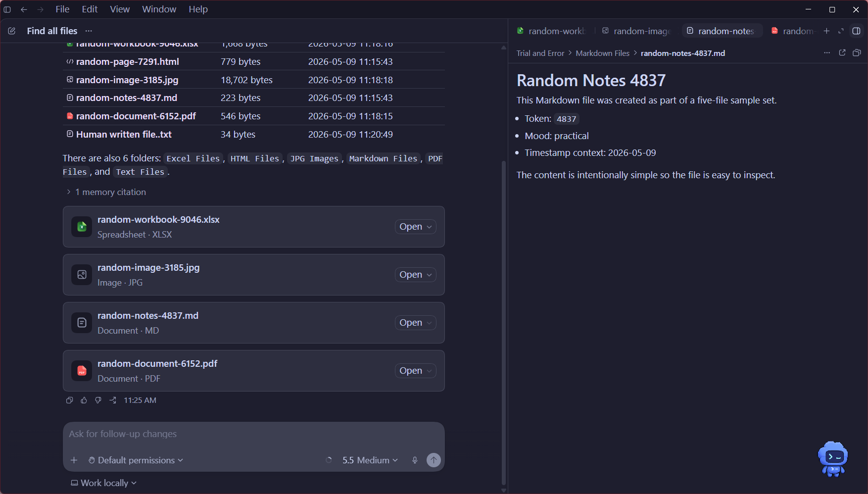This screenshot has width=868, height=494.
Task: Open the Work locally dropdown
Action: (103, 483)
